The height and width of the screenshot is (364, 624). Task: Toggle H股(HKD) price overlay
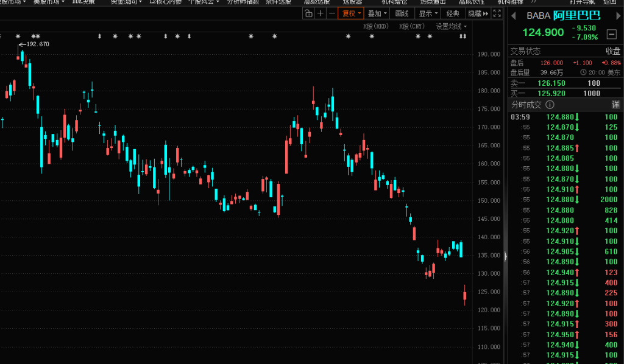coord(376,27)
